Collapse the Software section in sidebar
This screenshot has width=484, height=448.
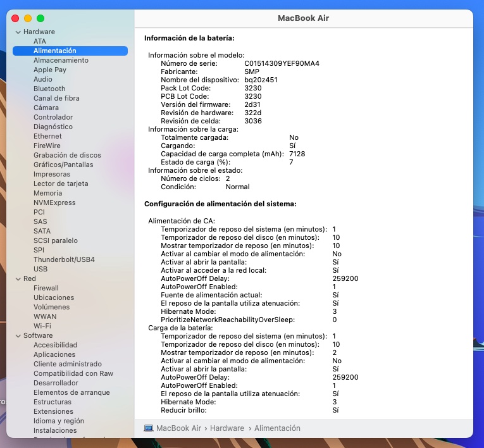click(x=18, y=335)
